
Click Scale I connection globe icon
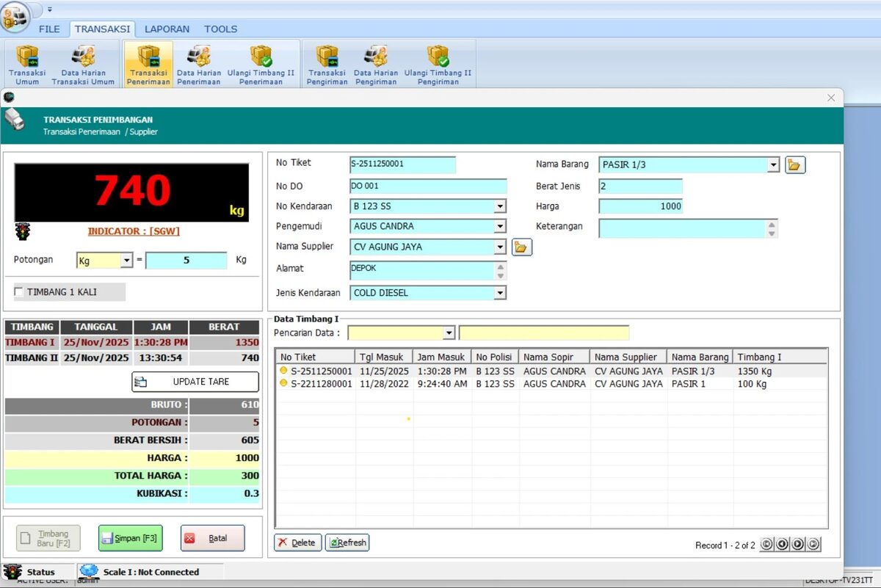(89, 571)
